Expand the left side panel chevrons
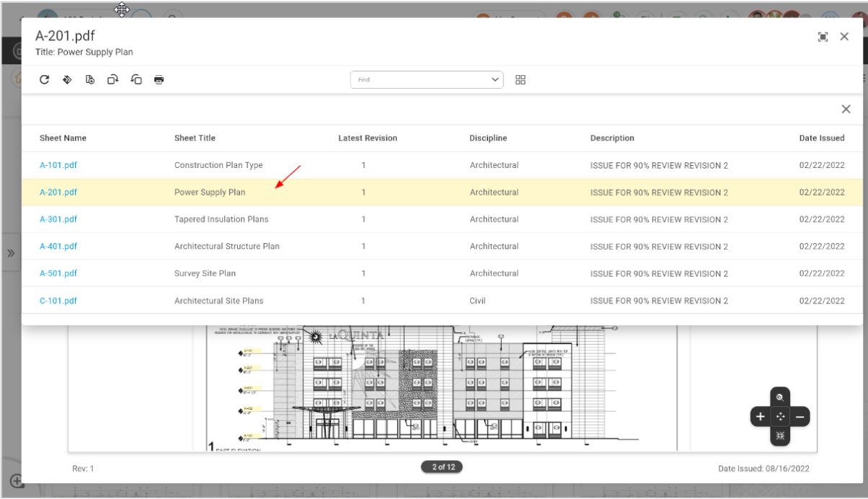The height and width of the screenshot is (499, 868). pos(11,254)
